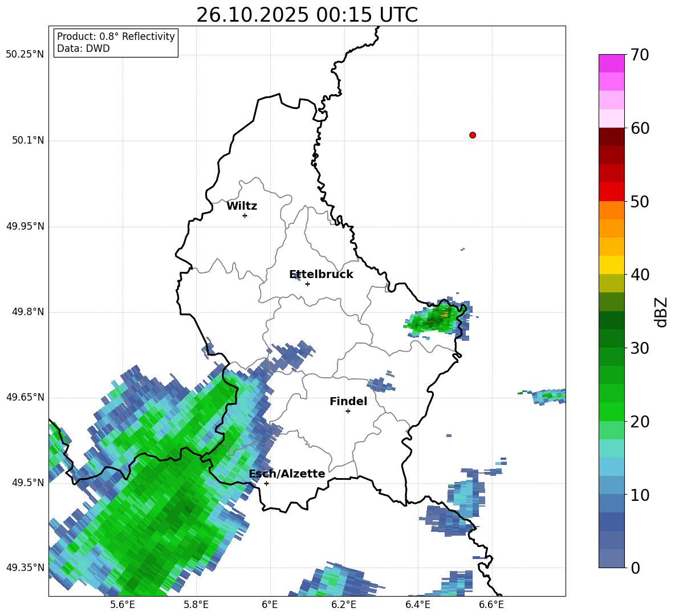
Task: Click the green rain cell near eastern border
Action: [x=437, y=317]
